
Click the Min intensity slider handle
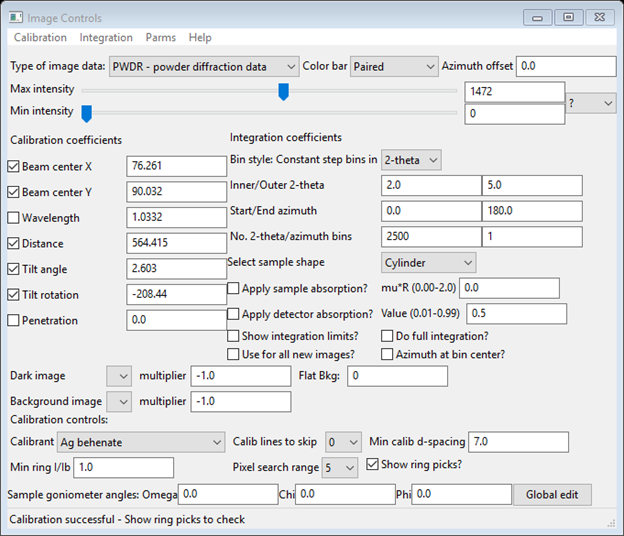[x=86, y=113]
